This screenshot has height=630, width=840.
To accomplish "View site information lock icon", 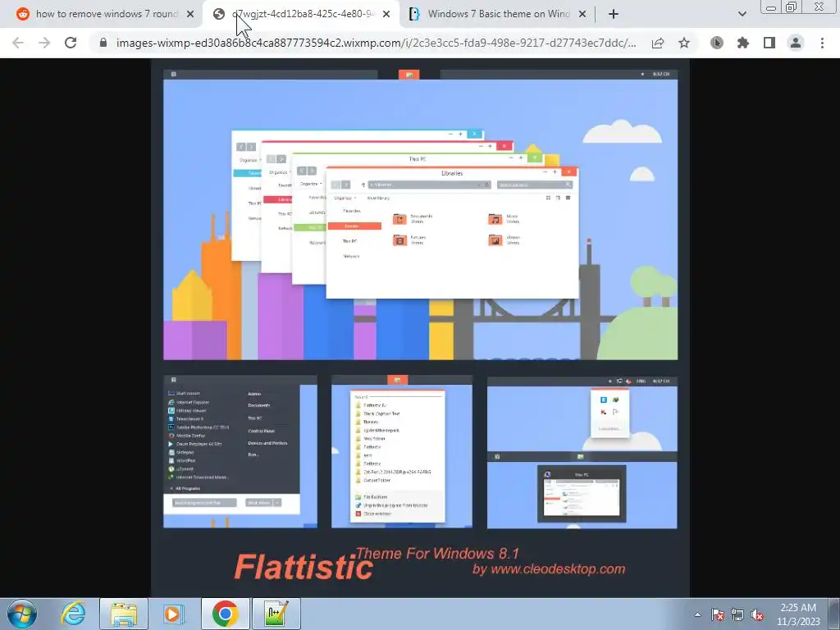I will (103, 43).
